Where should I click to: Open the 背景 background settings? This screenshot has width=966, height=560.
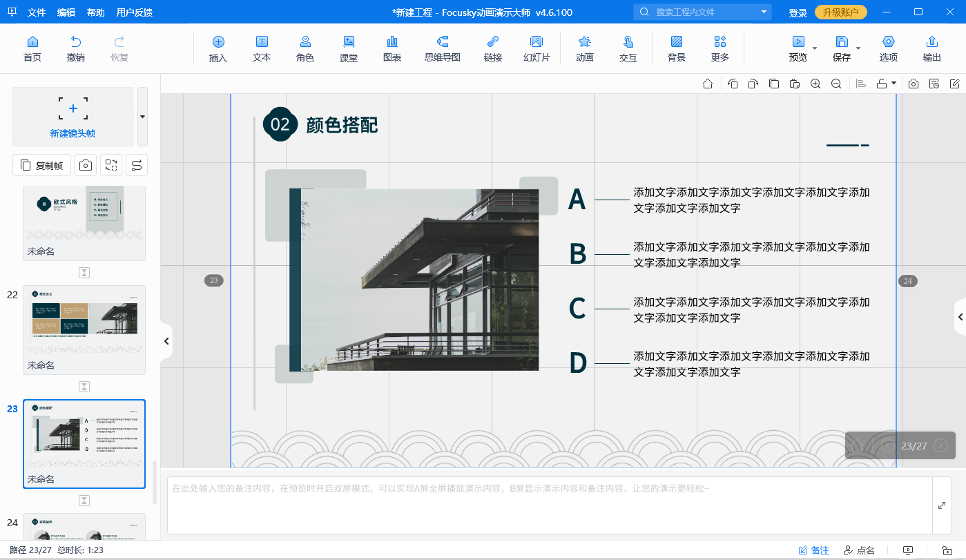click(x=677, y=48)
